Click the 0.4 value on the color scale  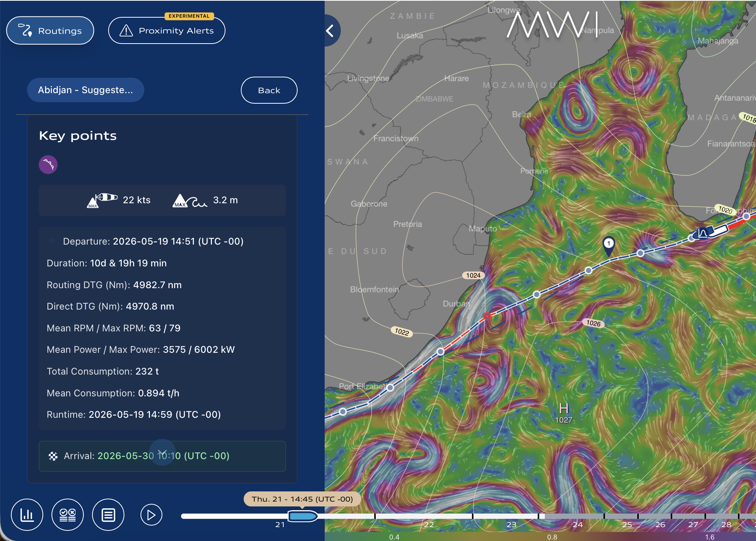(394, 537)
